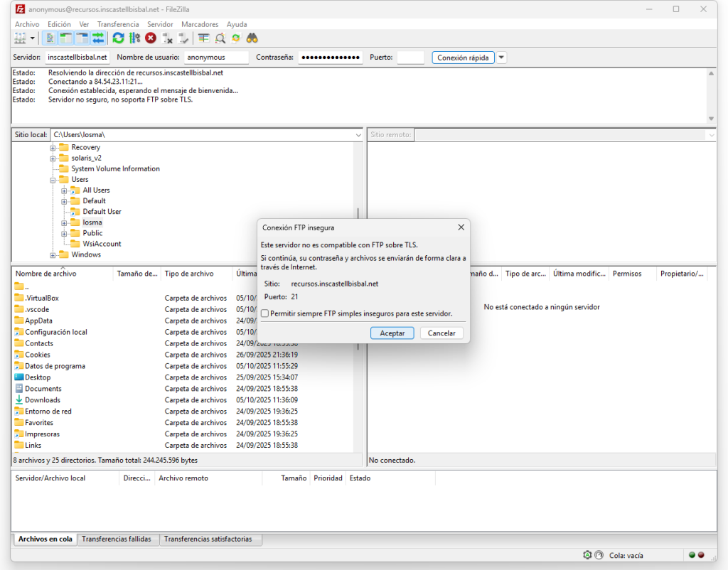Image resolution: width=728 pixels, height=570 pixels.
Task: Open the directory listing filters icon
Action: [x=204, y=38]
